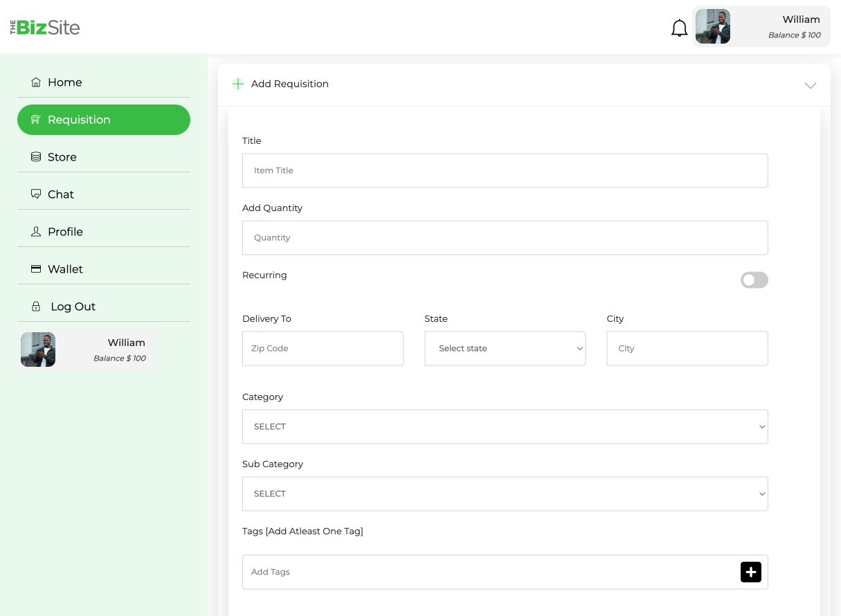The width and height of the screenshot is (841, 616).
Task: Click The BizSite logo
Action: (x=45, y=28)
